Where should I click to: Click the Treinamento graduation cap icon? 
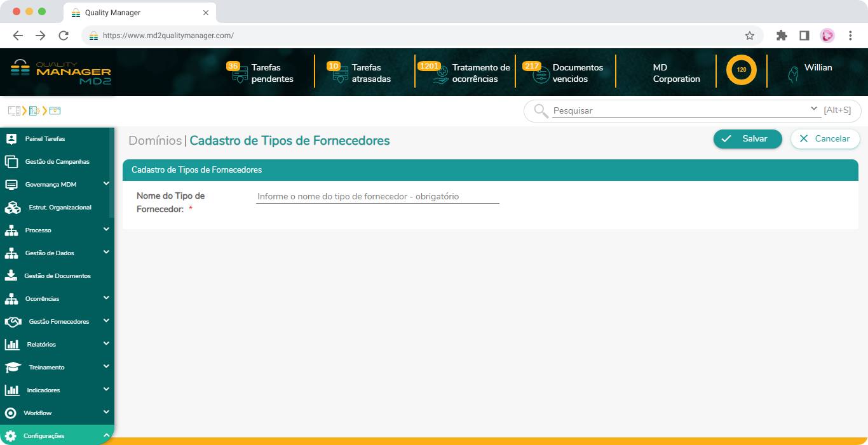click(13, 368)
